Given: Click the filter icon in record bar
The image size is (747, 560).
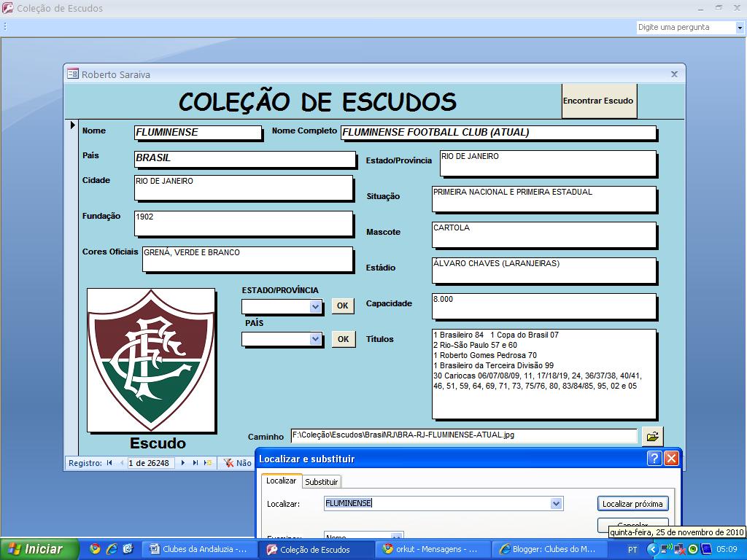Looking at the screenshot, I should click(x=228, y=463).
